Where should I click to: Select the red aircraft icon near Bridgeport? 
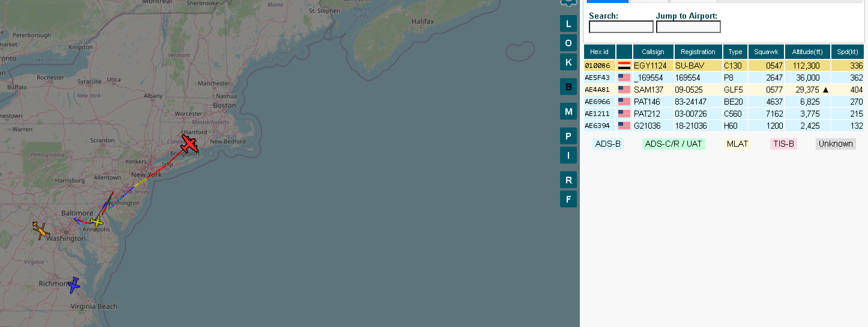[190, 144]
